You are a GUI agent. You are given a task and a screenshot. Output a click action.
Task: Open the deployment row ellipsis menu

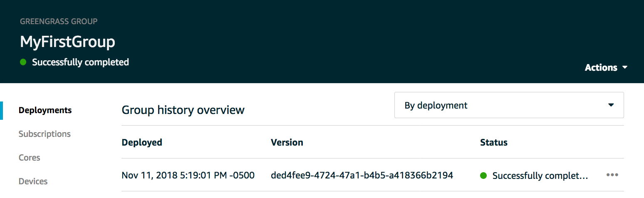pyautogui.click(x=612, y=175)
